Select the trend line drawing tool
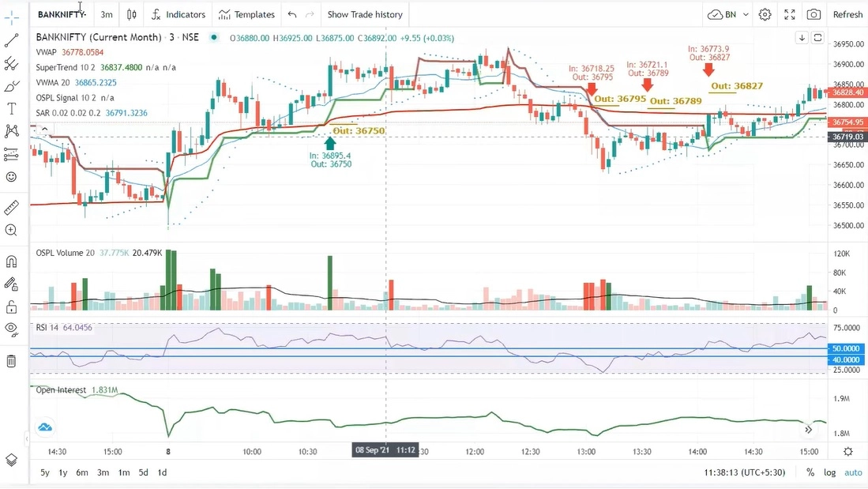The width and height of the screenshot is (868, 489). [x=12, y=40]
